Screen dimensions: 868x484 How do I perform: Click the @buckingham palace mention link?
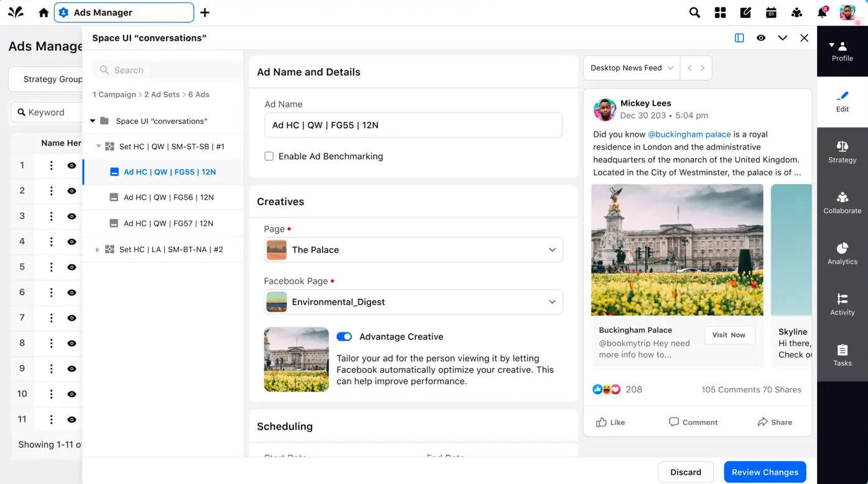(x=689, y=134)
